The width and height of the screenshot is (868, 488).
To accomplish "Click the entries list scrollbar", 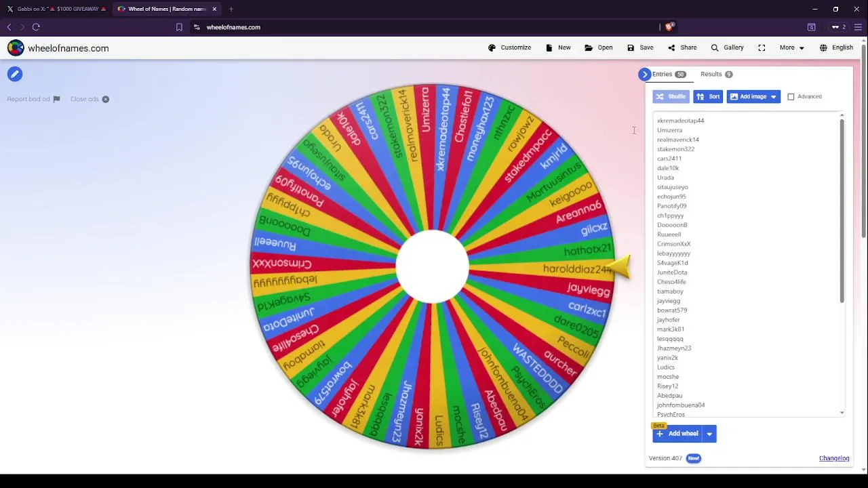I will (842, 210).
